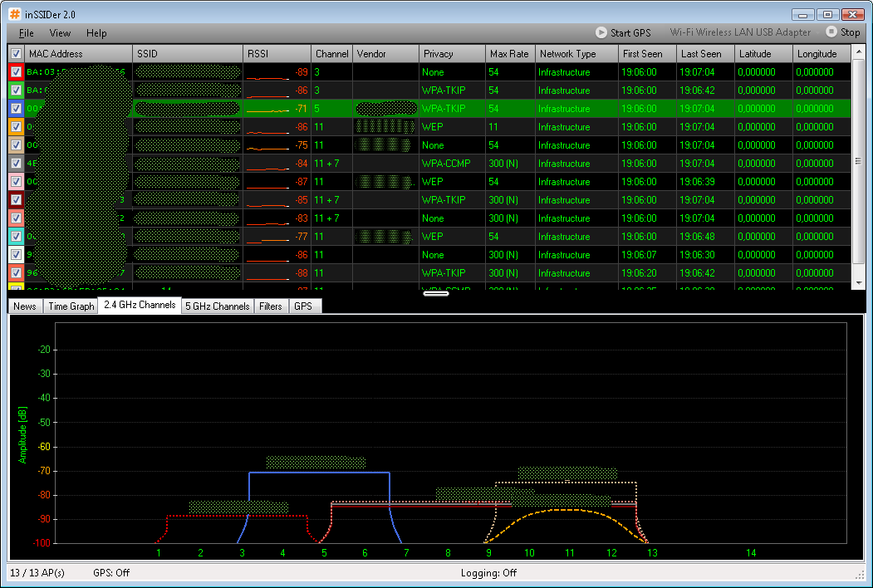Open the View menu
Screen dimensions: 873x588
pos(60,33)
